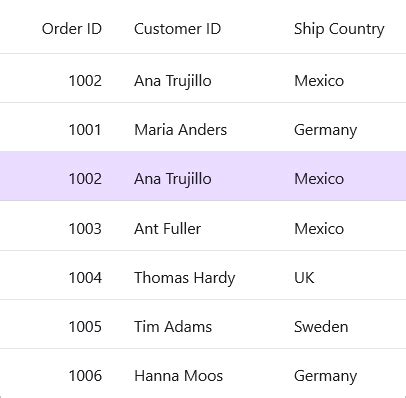
Task: Click the Tim Adams customer cell
Action: pos(173,327)
